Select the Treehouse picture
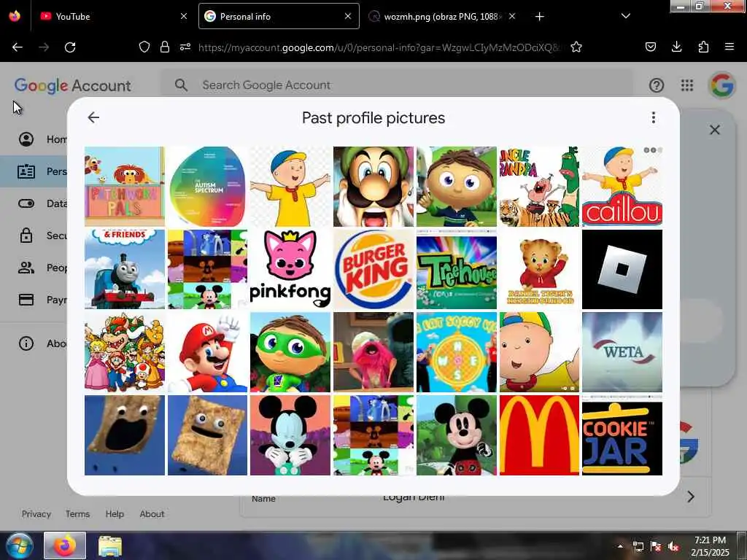 tap(457, 269)
